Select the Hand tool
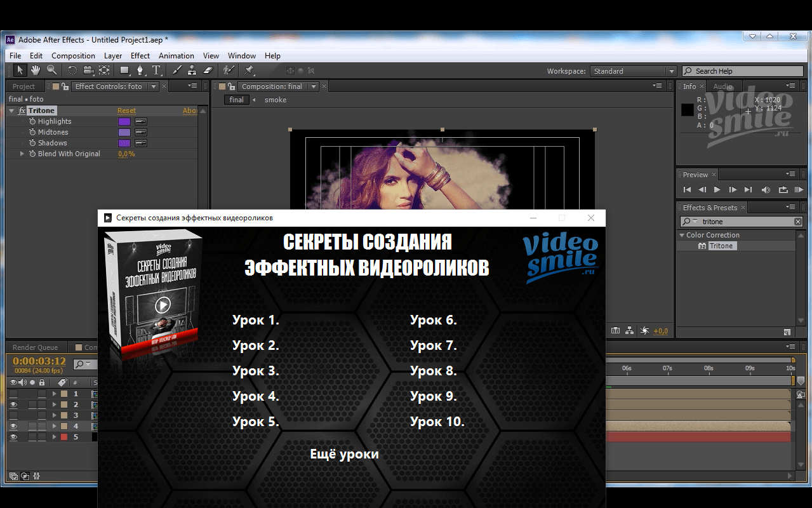The width and height of the screenshot is (812, 508). (36, 70)
